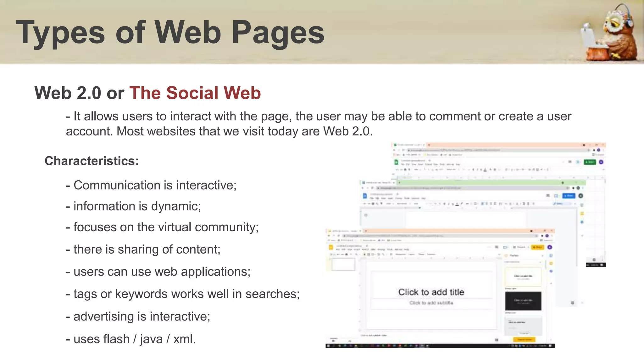Open comments history in the Sheets window
Image resolution: width=644 pixels, height=362 pixels.
coord(570,162)
